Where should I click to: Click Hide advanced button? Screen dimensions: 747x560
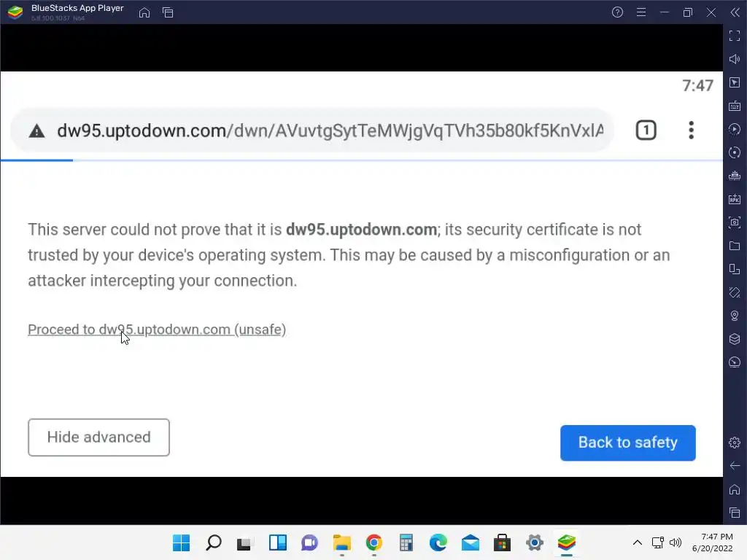tap(98, 437)
